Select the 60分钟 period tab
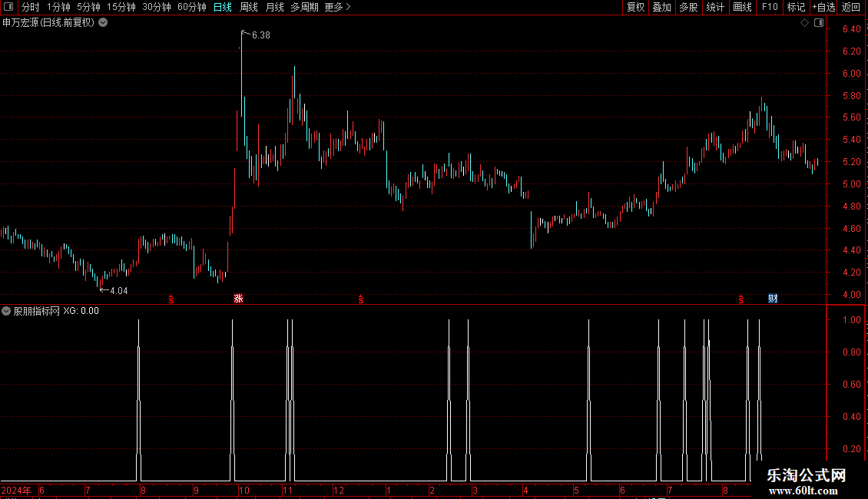 point(191,7)
